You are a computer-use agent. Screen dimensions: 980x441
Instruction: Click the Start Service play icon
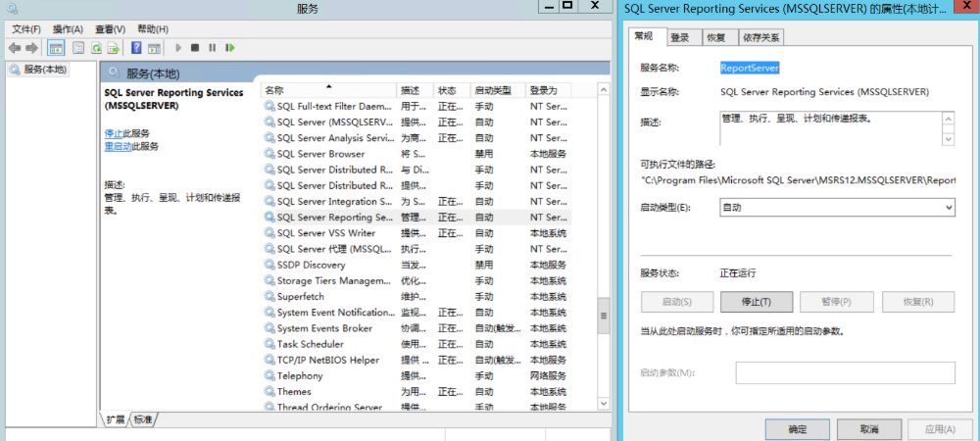178,47
